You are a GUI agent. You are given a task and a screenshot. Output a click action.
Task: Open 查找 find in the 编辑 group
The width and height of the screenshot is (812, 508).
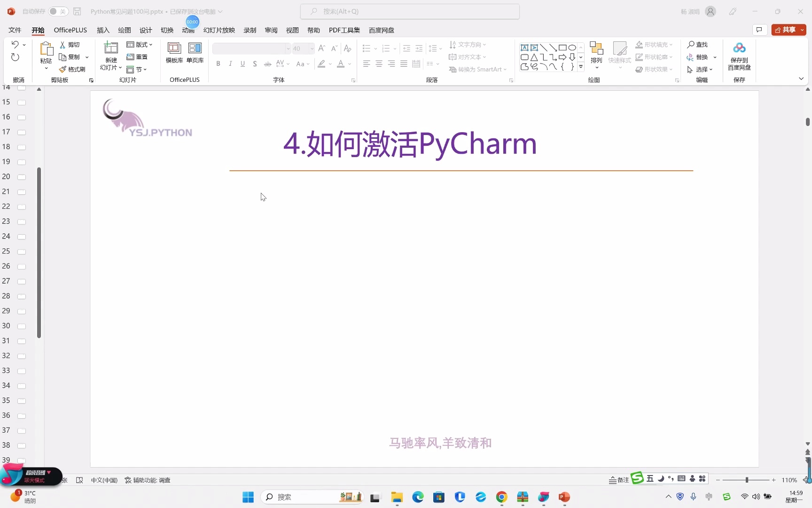point(699,44)
